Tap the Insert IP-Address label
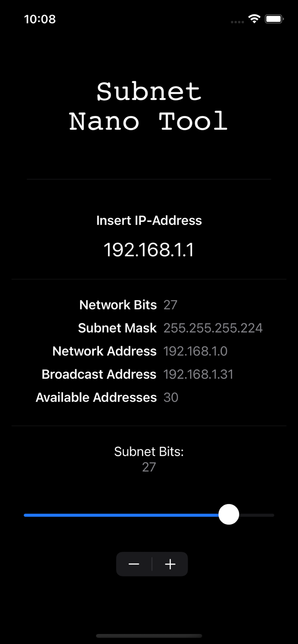The height and width of the screenshot is (644, 298). pos(149,220)
